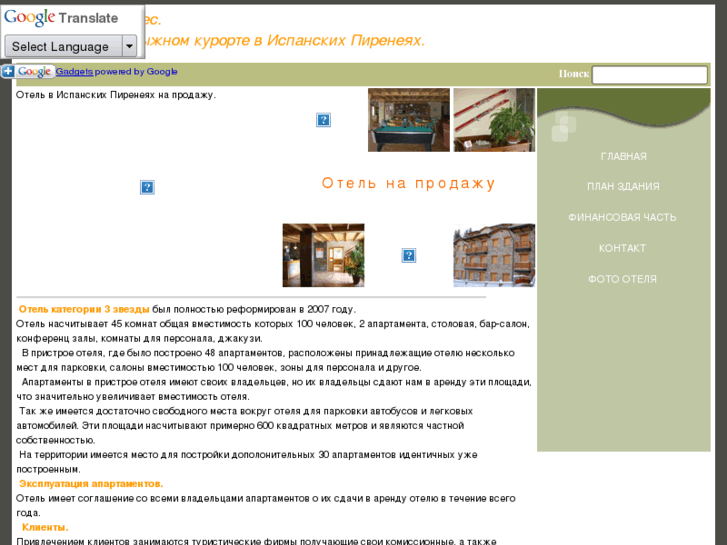Click the missing-image icon between bottom photos

[x=408, y=255]
